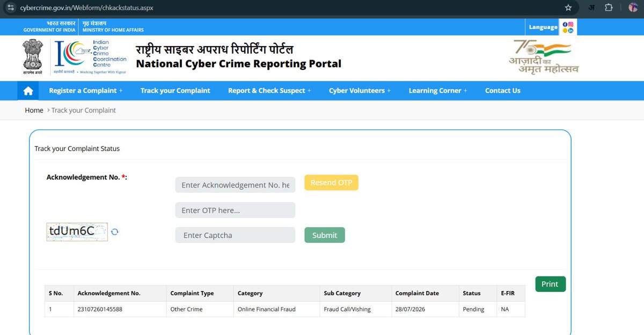Select acknowledgement number 23107260145588
Image resolution: width=644 pixels, height=335 pixels.
[100, 309]
